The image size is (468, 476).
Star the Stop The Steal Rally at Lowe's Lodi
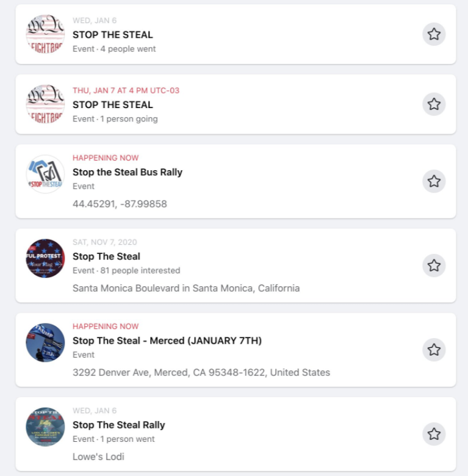[x=434, y=434]
